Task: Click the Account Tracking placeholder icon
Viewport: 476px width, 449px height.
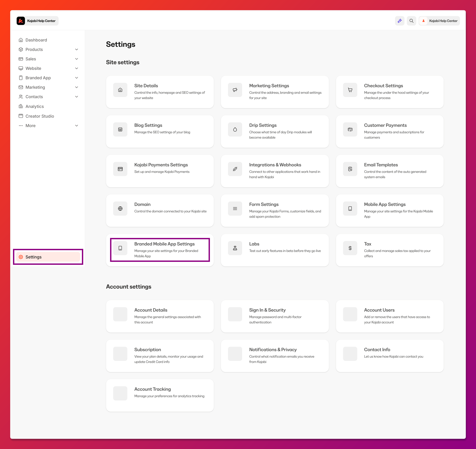Action: click(x=120, y=393)
